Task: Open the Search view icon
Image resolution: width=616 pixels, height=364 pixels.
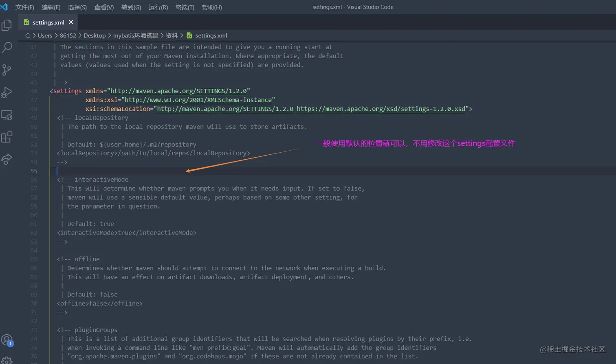Action: point(7,47)
